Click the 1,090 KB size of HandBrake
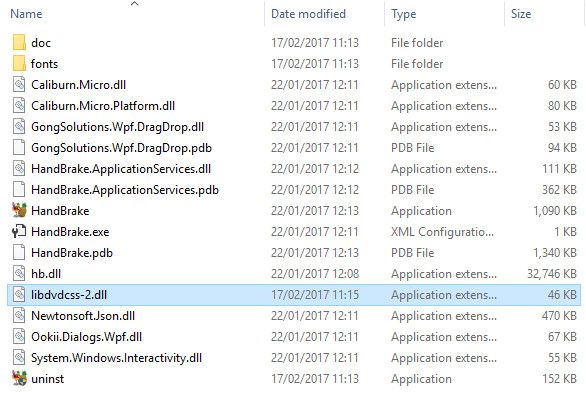This screenshot has height=395, width=586. pyautogui.click(x=555, y=211)
